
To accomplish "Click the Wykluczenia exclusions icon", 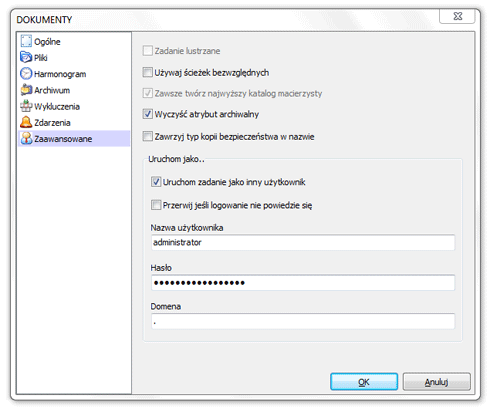I will tap(26, 106).
